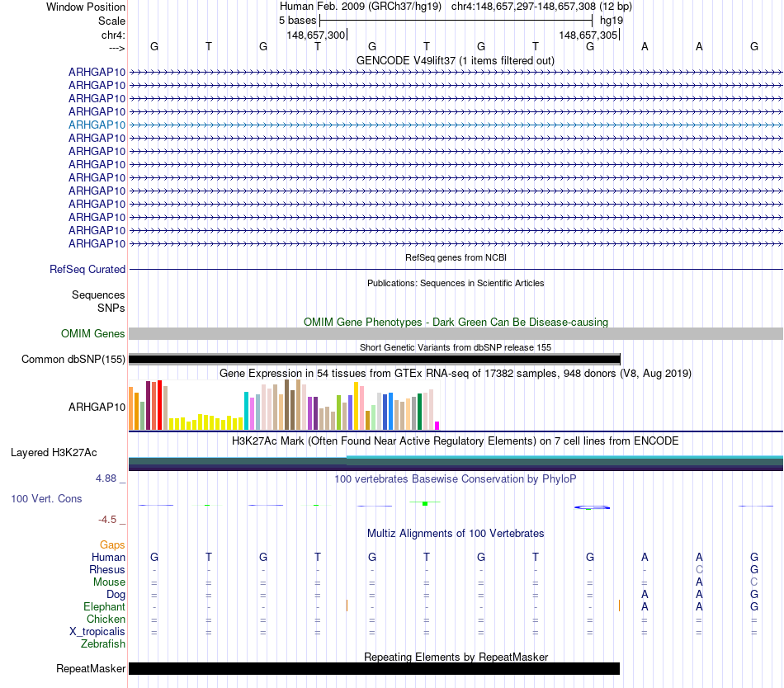
Task: Click coordinate marker '148,657,305'
Action: 588,35
